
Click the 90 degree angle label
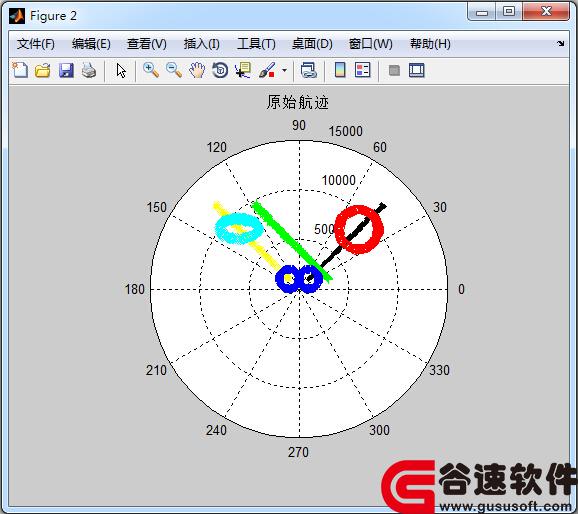[299, 125]
